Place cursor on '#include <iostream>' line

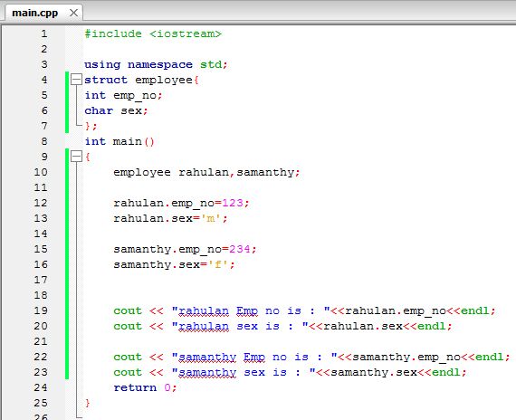(x=153, y=33)
